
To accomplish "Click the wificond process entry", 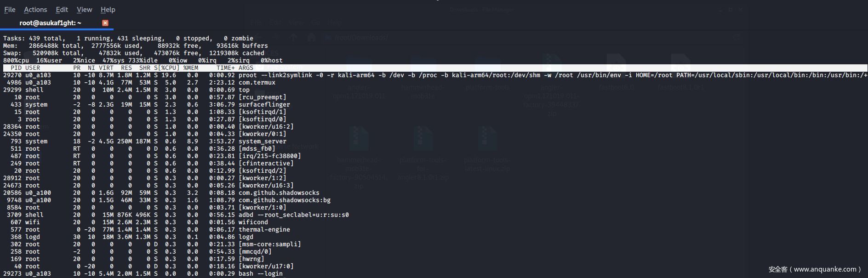I will click(253, 222).
